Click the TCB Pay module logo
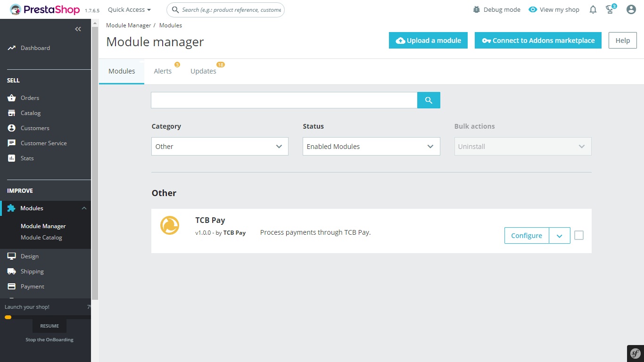This screenshot has height=362, width=644. point(170,225)
